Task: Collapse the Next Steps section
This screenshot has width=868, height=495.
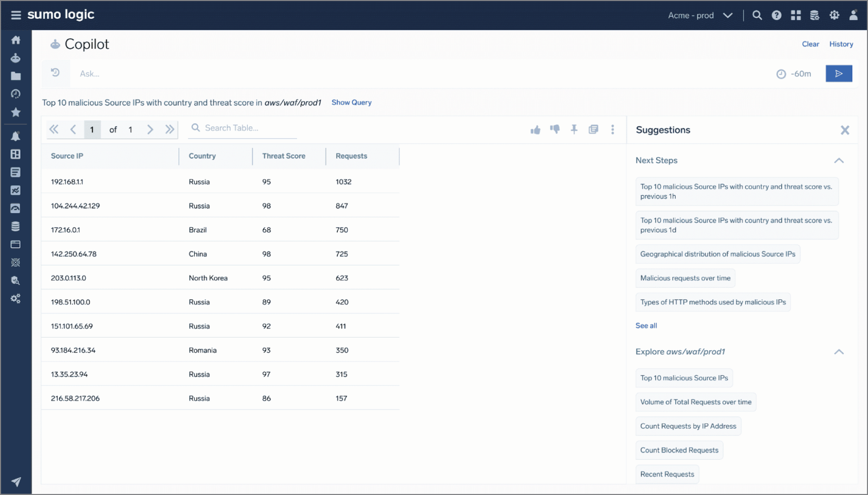Action: tap(839, 161)
